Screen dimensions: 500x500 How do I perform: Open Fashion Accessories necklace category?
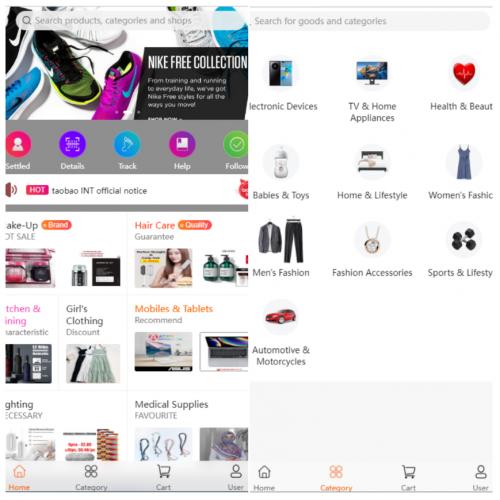372,240
